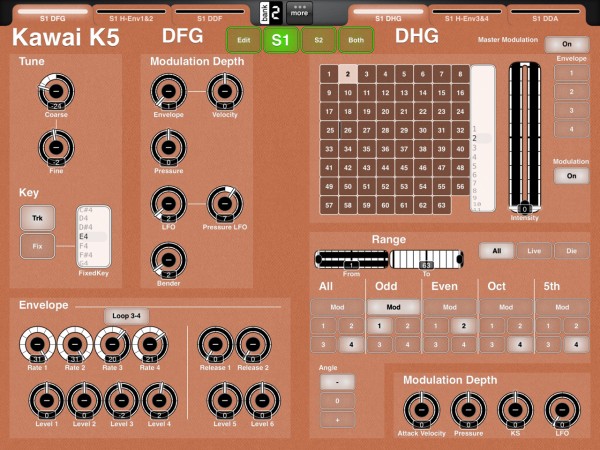Switch to the S1 DHG tab
The image size is (600, 450).
click(x=388, y=15)
